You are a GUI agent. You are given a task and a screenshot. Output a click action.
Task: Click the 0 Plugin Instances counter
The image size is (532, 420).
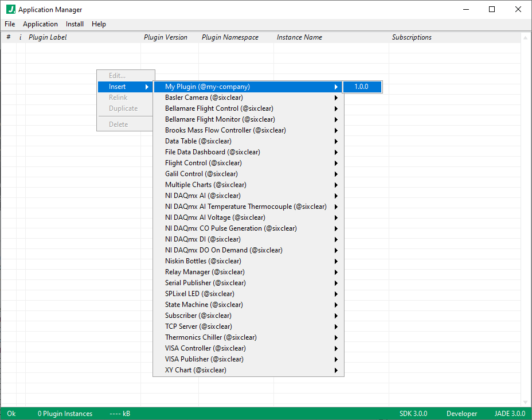pyautogui.click(x=64, y=413)
